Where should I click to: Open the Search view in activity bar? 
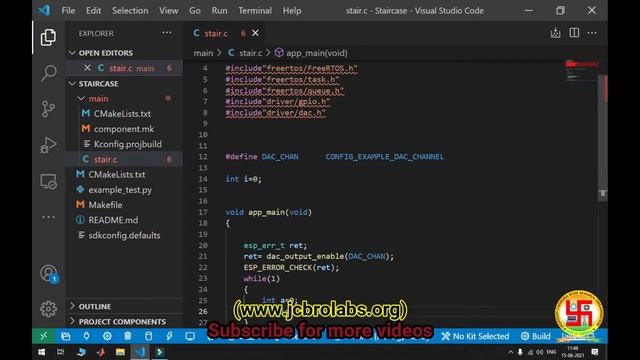(48, 73)
